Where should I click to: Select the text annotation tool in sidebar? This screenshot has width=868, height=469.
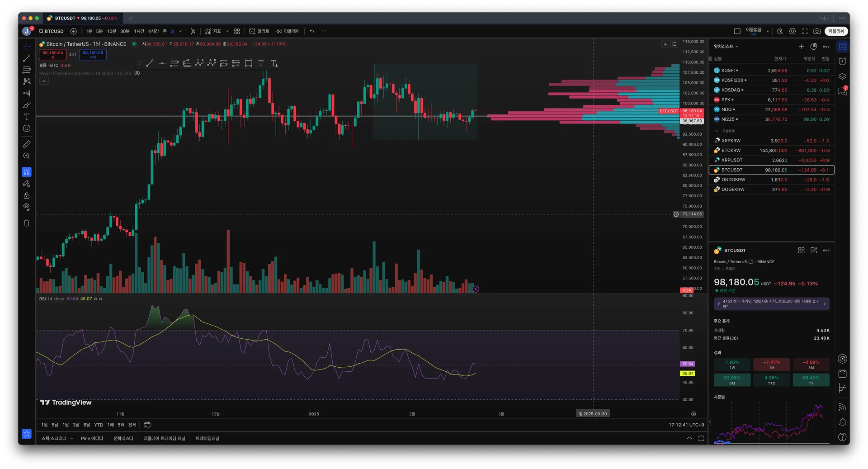(x=27, y=117)
